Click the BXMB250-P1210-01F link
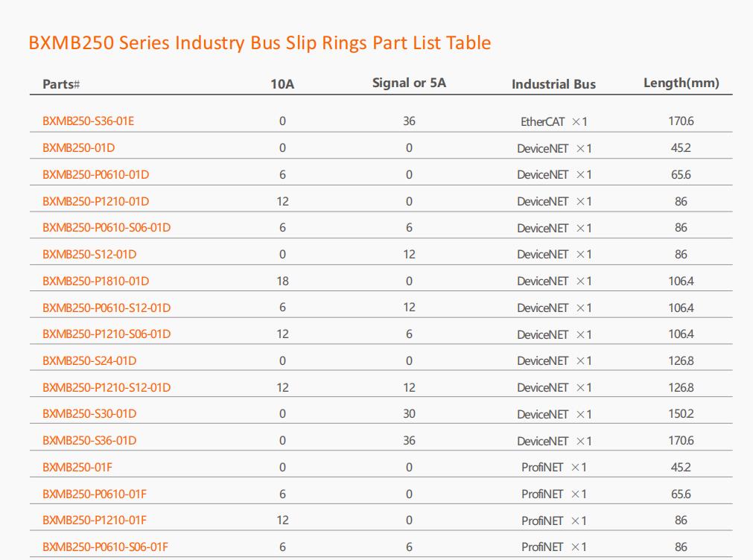Screen dimensions: 753x560 coord(94,520)
